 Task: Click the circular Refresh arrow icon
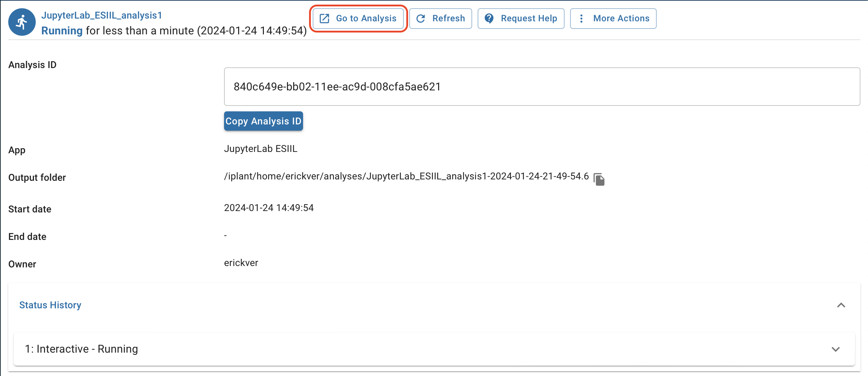click(421, 19)
